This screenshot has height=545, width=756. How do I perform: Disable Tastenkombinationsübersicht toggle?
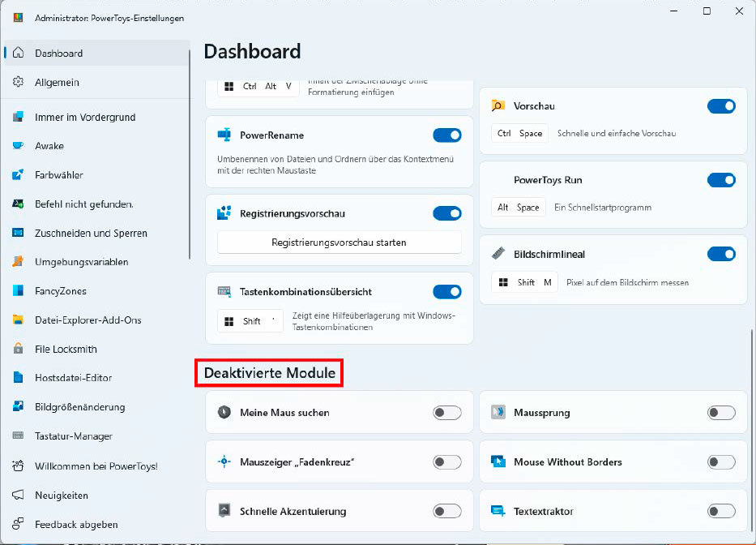[x=447, y=291]
